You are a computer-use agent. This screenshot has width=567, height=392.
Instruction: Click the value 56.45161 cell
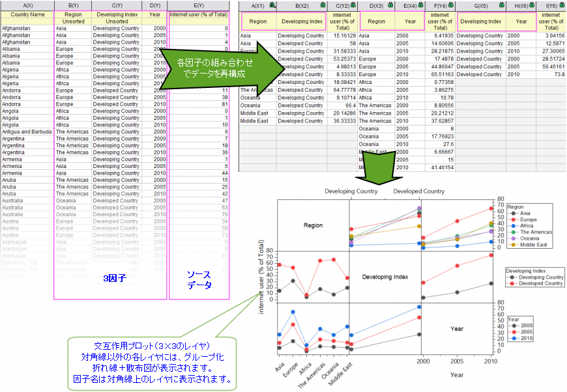click(x=551, y=67)
